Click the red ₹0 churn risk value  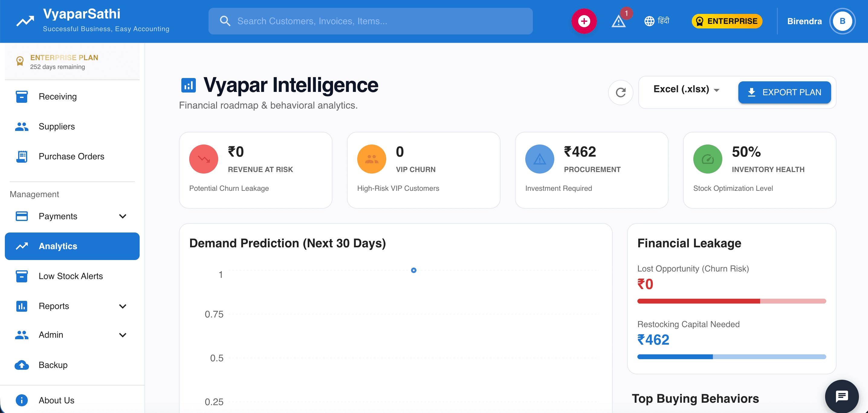click(645, 284)
